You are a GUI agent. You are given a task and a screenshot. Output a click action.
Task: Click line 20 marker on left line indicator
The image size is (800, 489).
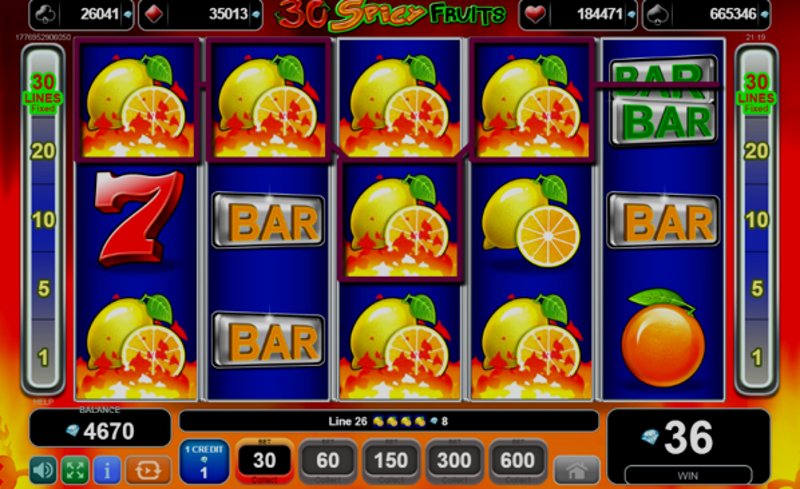(43, 151)
